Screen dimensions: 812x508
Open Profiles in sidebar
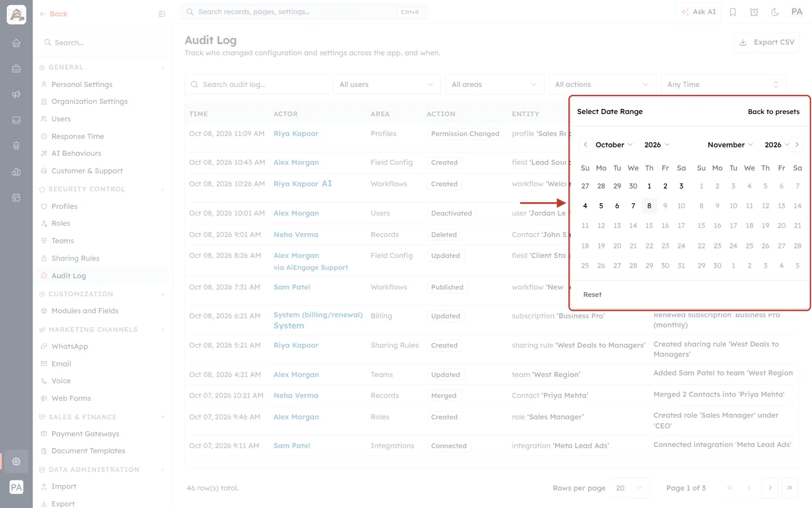tap(64, 207)
